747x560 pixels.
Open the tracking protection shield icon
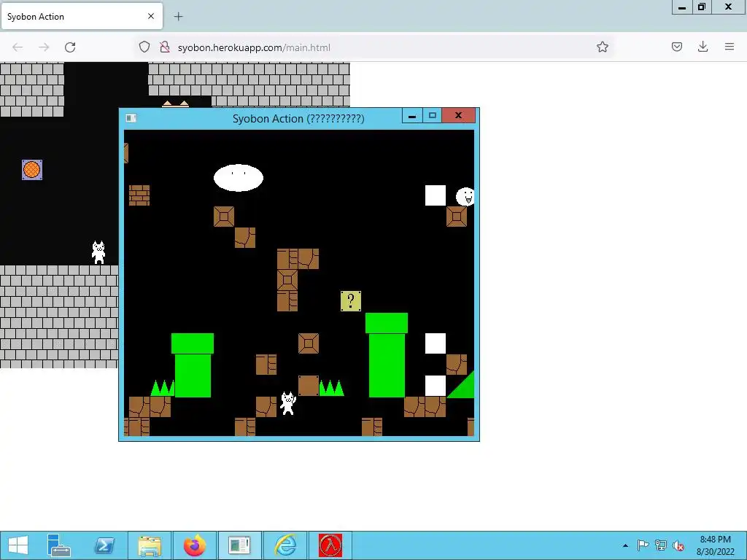[x=144, y=47]
